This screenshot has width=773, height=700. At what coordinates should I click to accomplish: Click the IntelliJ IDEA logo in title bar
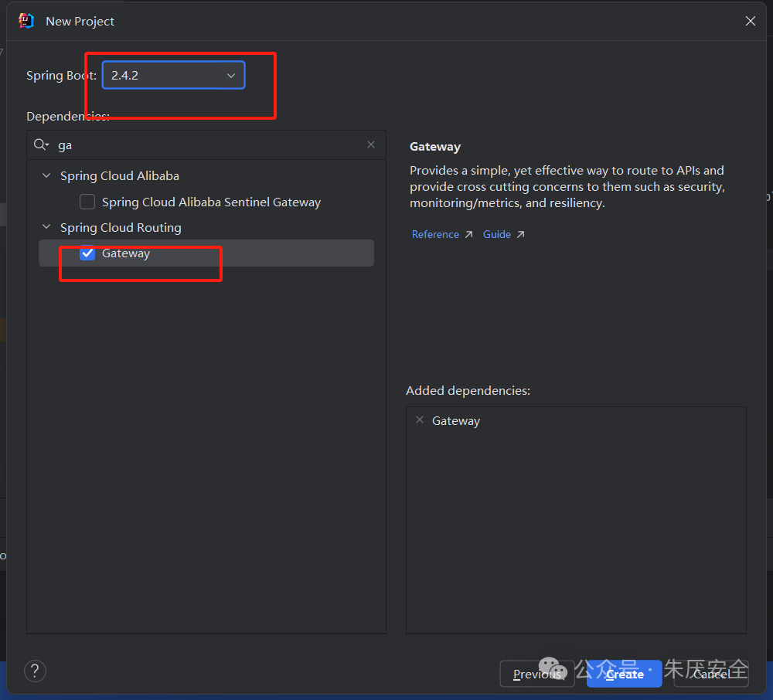point(26,21)
